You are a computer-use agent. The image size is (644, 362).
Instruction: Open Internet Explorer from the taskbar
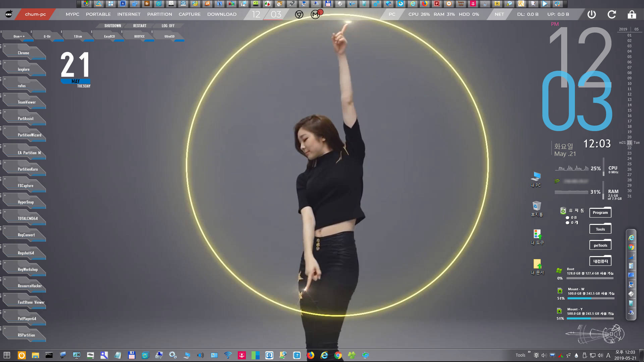point(324,355)
